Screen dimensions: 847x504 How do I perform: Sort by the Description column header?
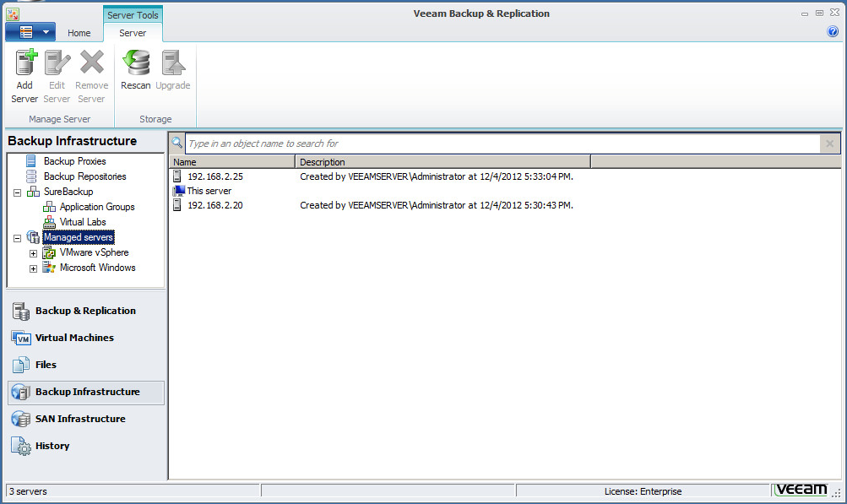[443, 161]
